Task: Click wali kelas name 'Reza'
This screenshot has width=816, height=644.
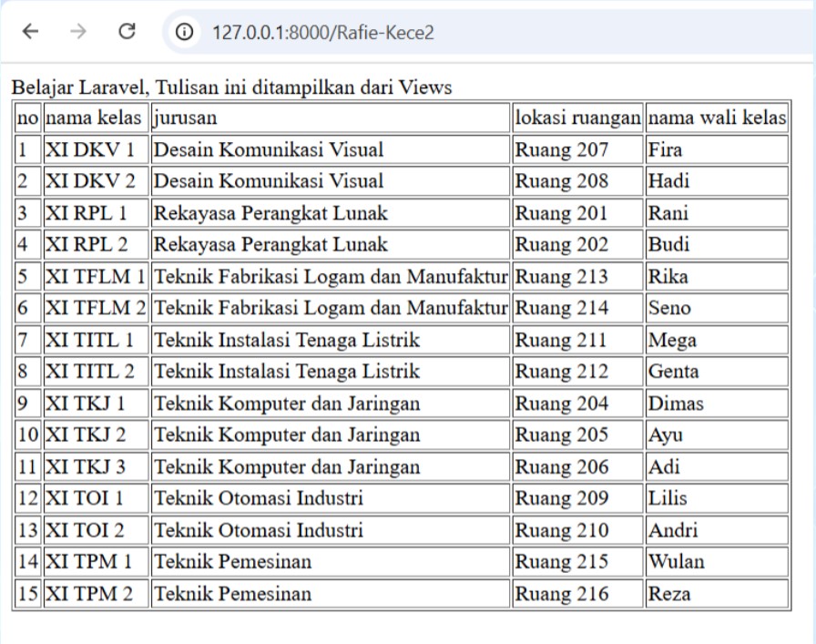Action: [669, 594]
